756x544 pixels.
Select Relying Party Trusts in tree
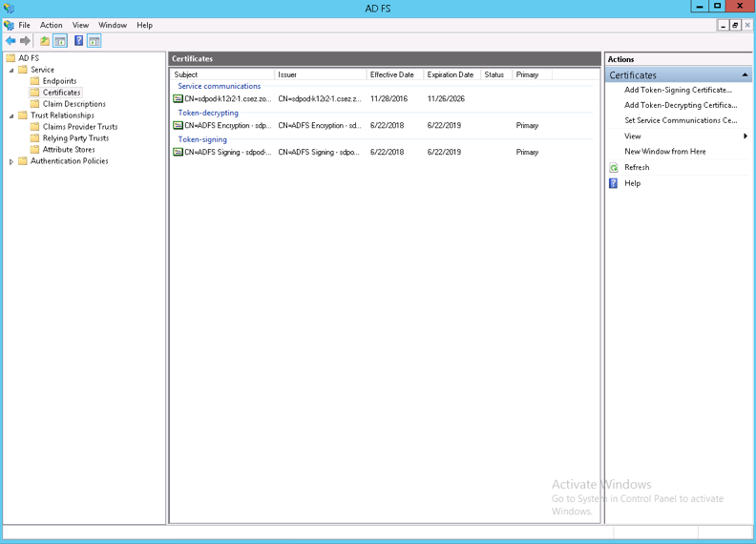pyautogui.click(x=75, y=138)
